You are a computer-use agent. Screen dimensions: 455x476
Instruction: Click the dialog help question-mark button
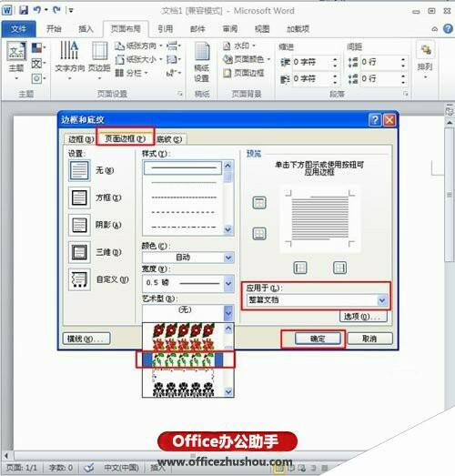click(x=375, y=120)
